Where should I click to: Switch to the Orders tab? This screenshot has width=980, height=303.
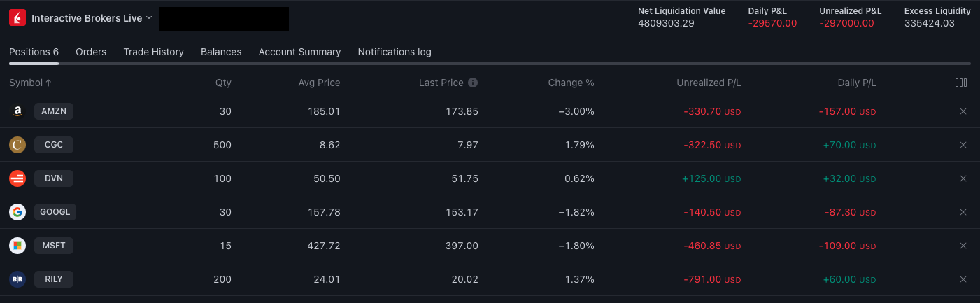coord(91,52)
